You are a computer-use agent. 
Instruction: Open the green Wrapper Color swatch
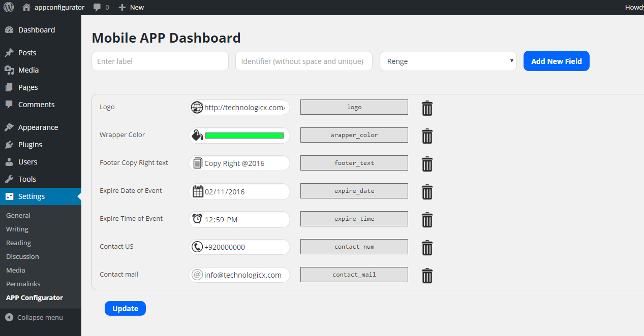(x=244, y=136)
